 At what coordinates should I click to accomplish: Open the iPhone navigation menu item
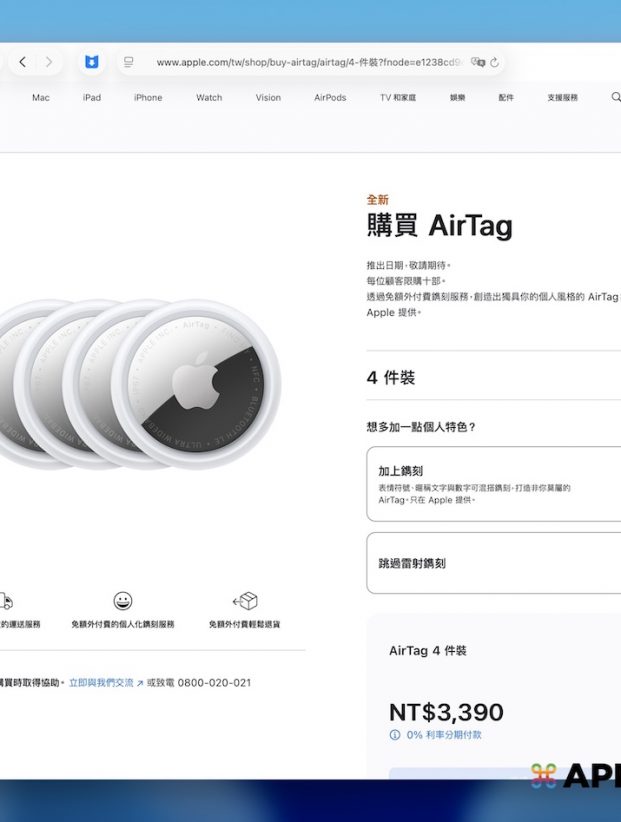point(148,98)
